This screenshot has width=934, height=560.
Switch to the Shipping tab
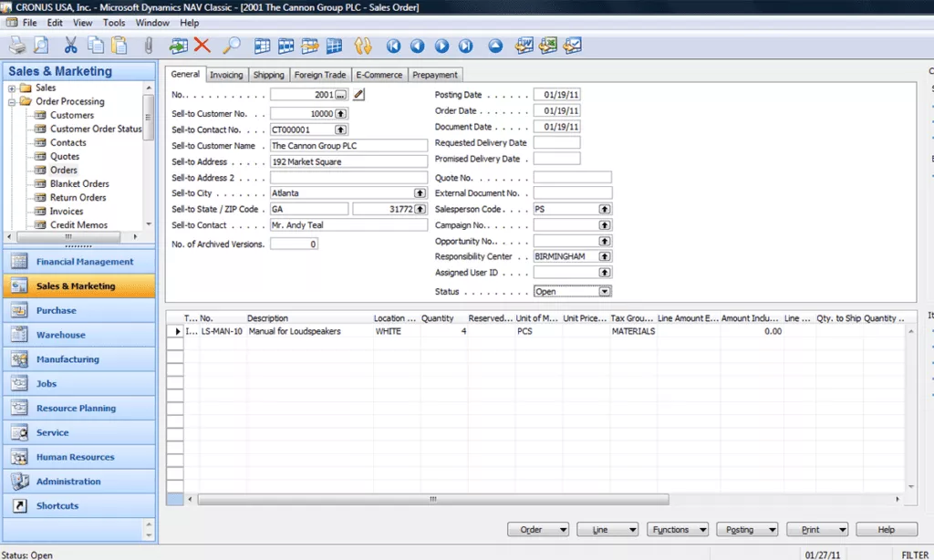coord(269,75)
